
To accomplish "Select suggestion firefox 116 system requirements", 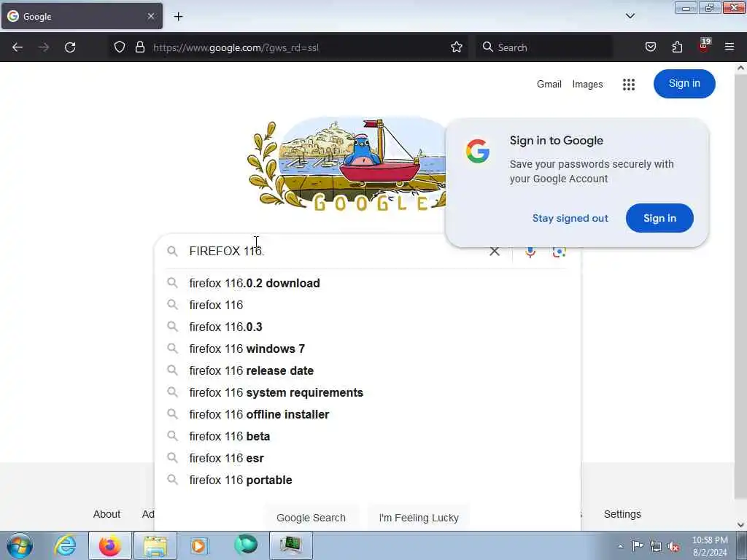I will pyautogui.click(x=368, y=393).
